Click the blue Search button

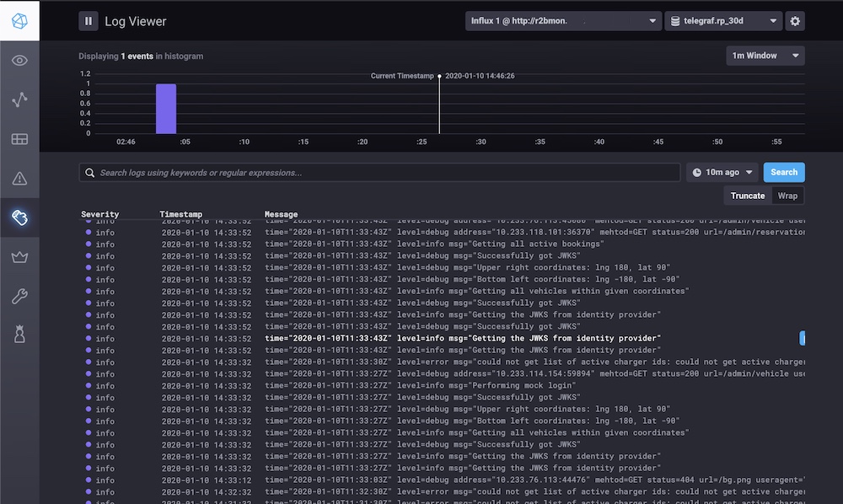coord(784,173)
